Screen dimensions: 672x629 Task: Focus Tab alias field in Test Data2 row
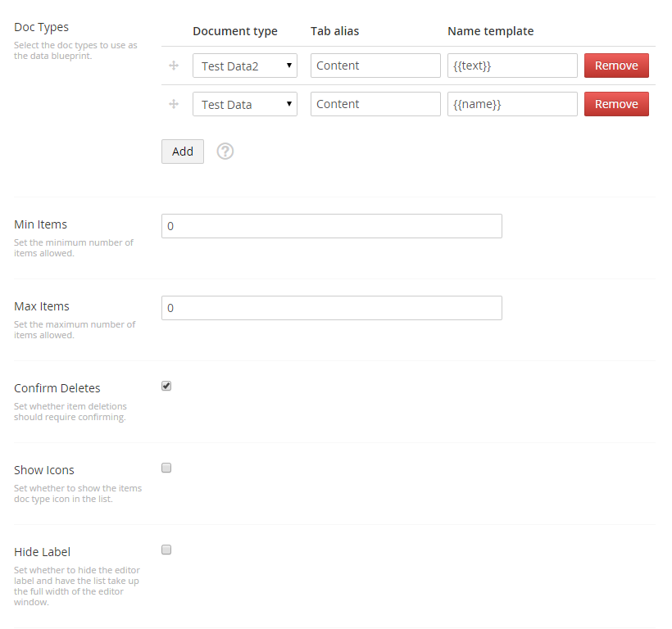375,66
